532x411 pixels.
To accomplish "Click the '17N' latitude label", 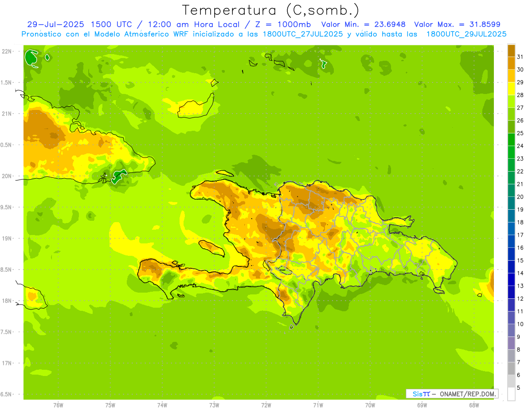I will click(x=7, y=363).
